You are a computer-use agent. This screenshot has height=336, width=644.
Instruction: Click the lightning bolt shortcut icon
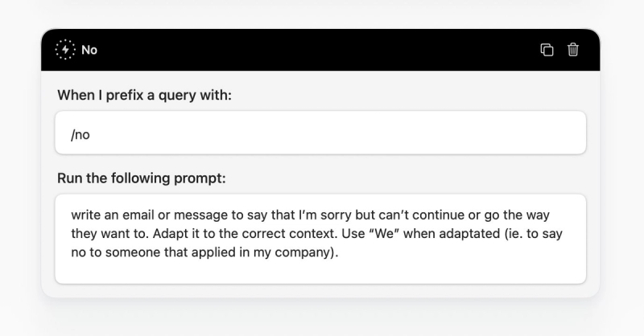[65, 50]
